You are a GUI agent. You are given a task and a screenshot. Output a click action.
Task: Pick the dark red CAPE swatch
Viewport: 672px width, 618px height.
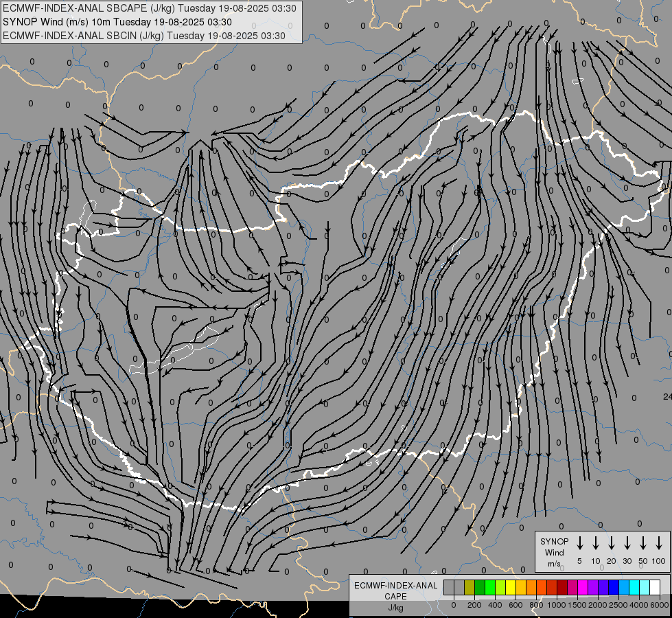[x=562, y=587]
